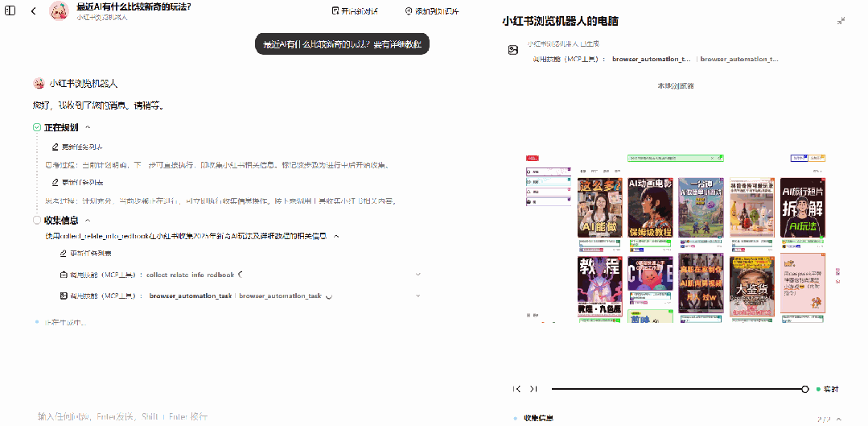Viewport: 868px width, 426px height.
Task: Click the 添加到知识库 button
Action: click(x=432, y=10)
